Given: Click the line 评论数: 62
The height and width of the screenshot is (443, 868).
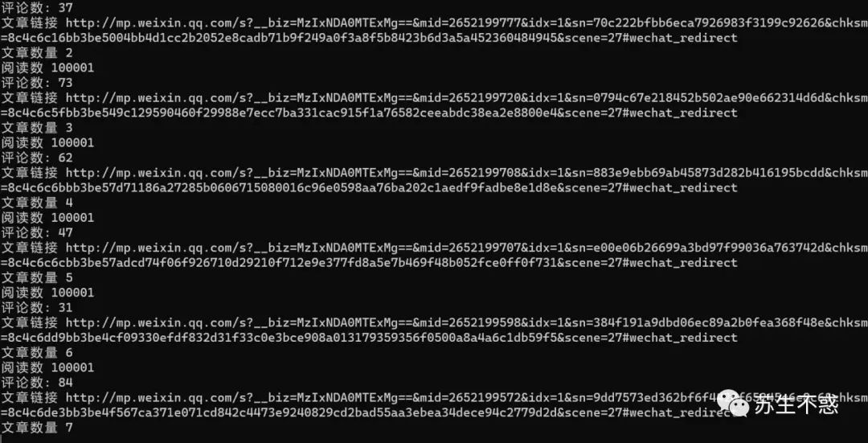Looking at the screenshot, I should [37, 158].
